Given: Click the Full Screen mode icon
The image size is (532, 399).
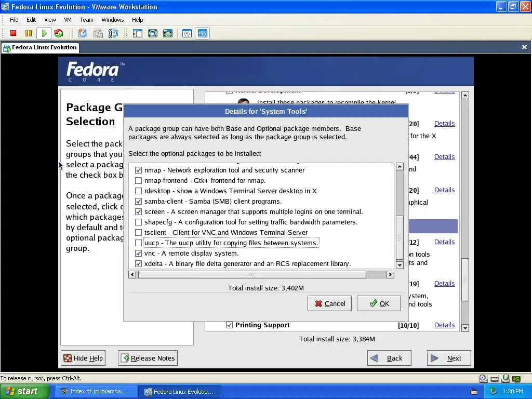Looking at the screenshot, I should click(x=168, y=33).
